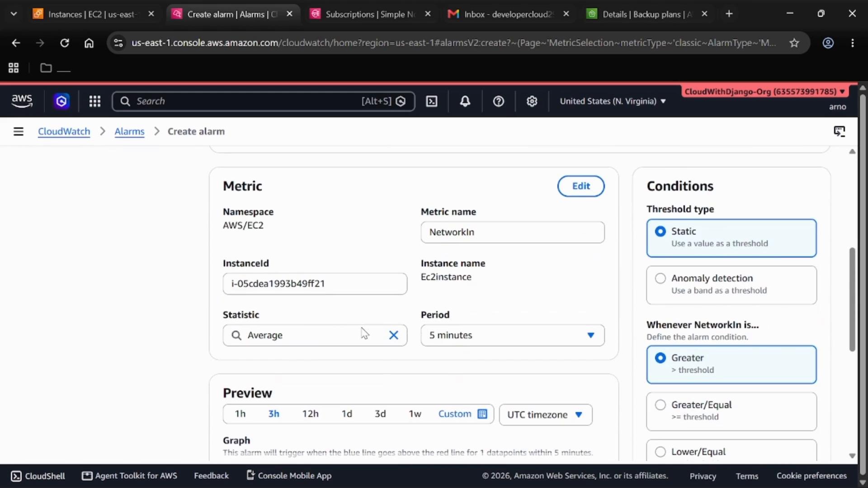
Task: Open browser apps grid in bookmarks bar
Action: [x=14, y=68]
